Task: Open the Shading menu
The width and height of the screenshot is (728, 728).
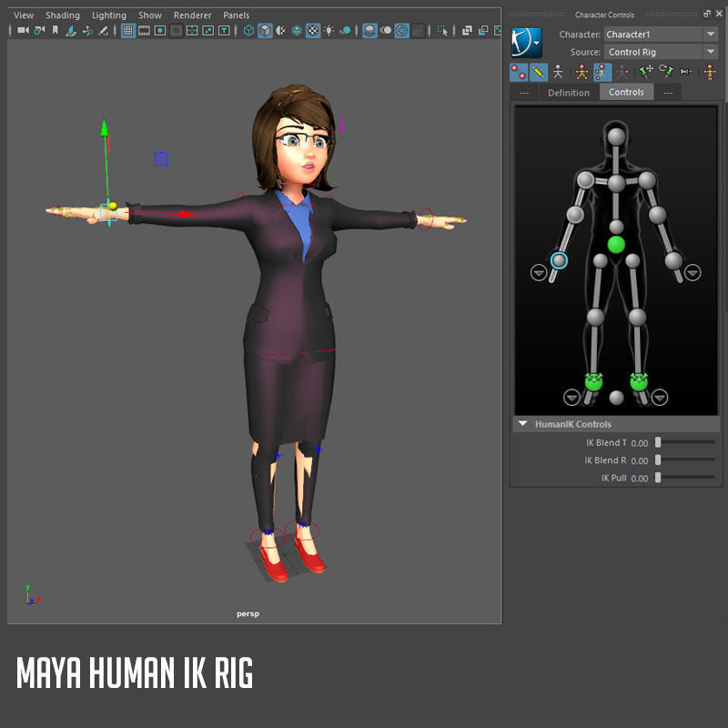Action: point(63,15)
